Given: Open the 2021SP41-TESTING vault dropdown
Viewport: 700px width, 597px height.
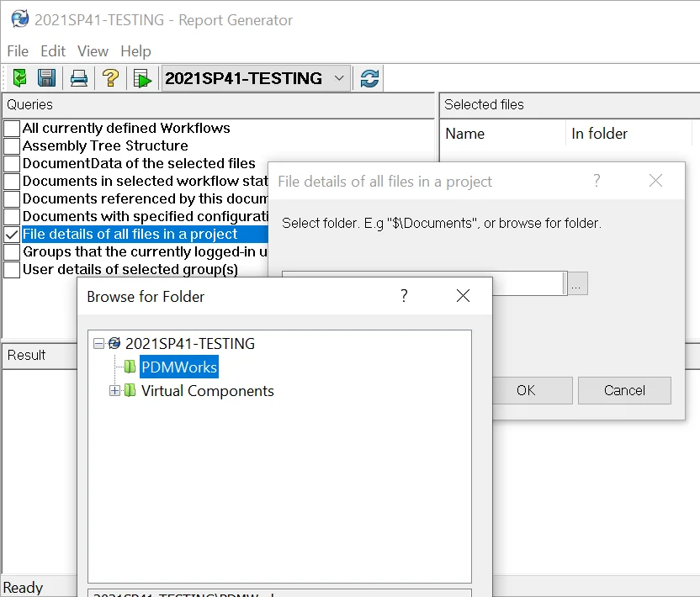Looking at the screenshot, I should pos(339,78).
